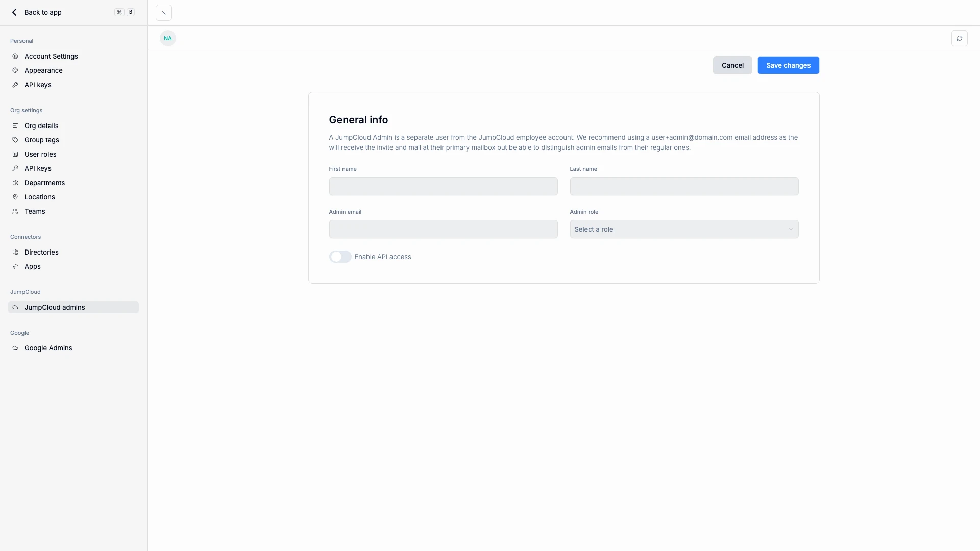980x551 pixels.
Task: Click the Save changes button
Action: point(788,65)
